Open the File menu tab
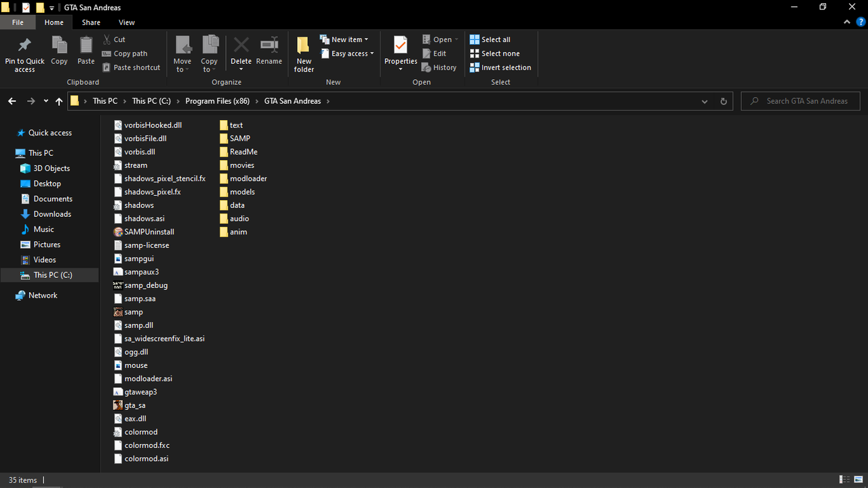 18,22
